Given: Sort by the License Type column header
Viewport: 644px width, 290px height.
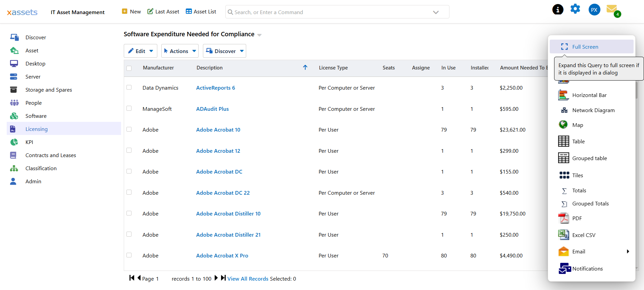Looking at the screenshot, I should click(333, 67).
